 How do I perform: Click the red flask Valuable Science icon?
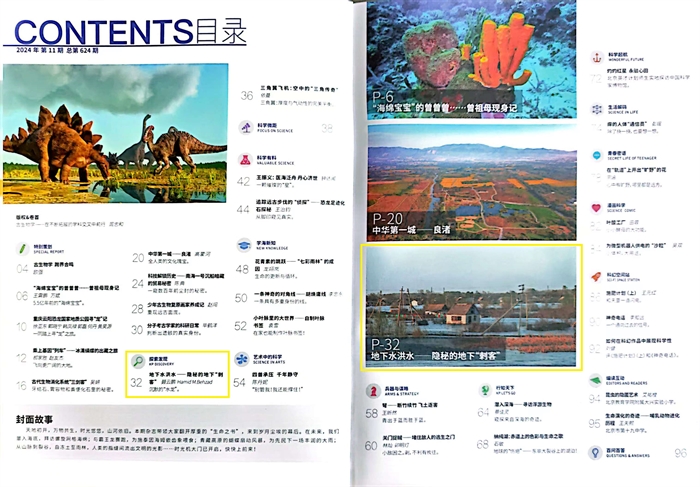pos(243,160)
